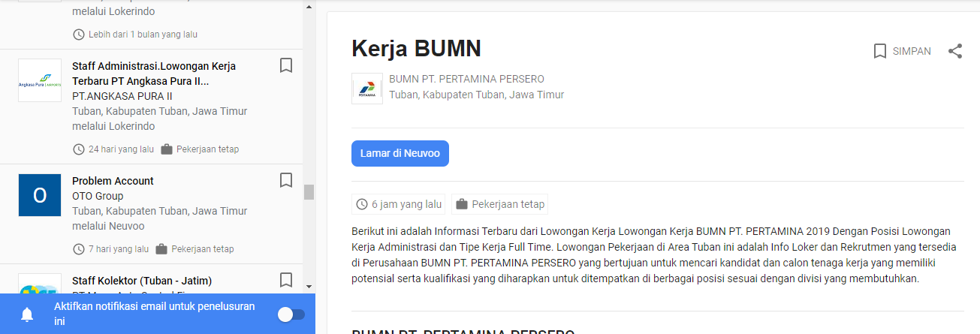This screenshot has height=334, width=980.
Task: Click the job list scrollbar thumb
Action: (309, 192)
